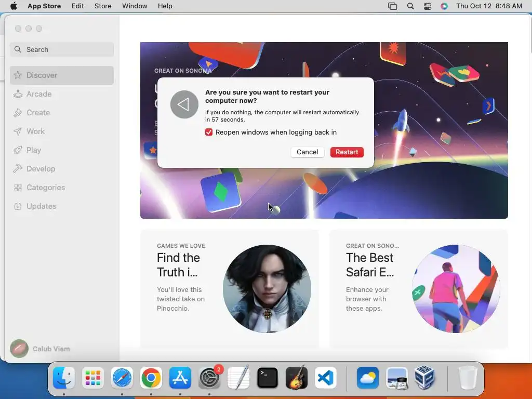Screen dimensions: 532x399
Task: Open Control Center in menu bar
Action: pos(428,6)
